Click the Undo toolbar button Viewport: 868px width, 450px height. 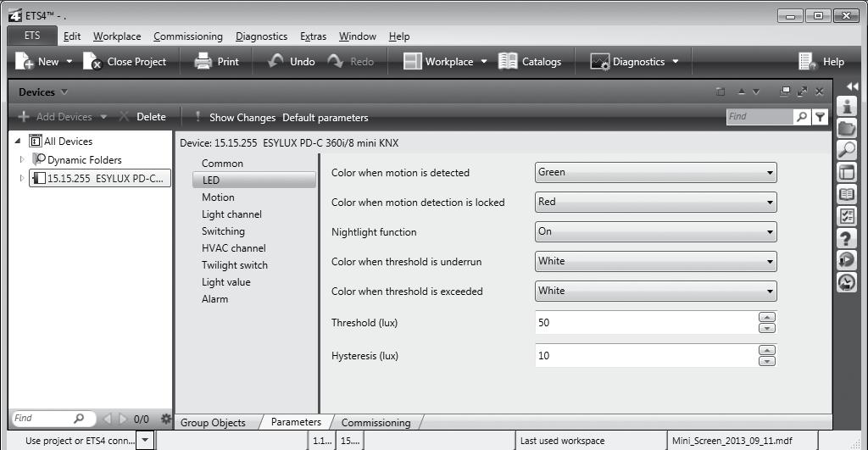[x=292, y=61]
